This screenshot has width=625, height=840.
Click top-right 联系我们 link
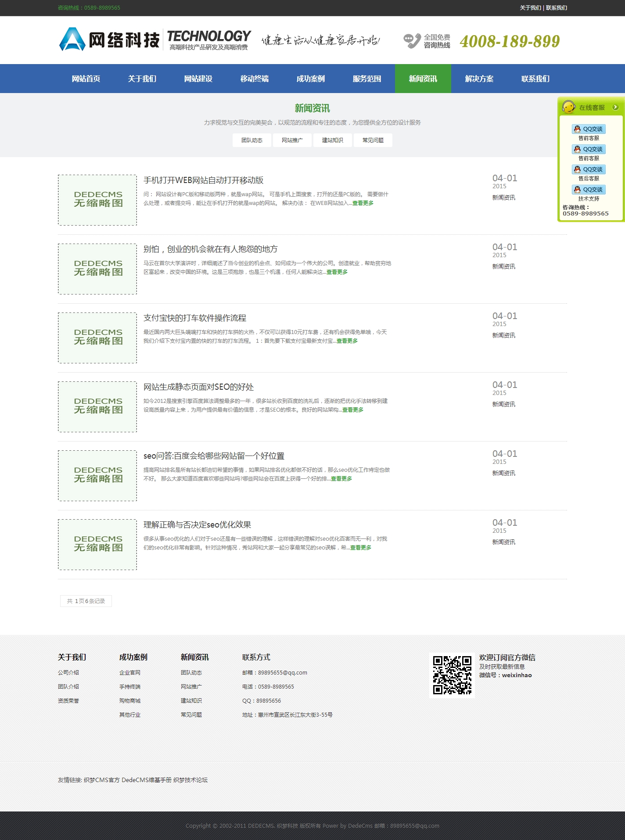point(557,8)
